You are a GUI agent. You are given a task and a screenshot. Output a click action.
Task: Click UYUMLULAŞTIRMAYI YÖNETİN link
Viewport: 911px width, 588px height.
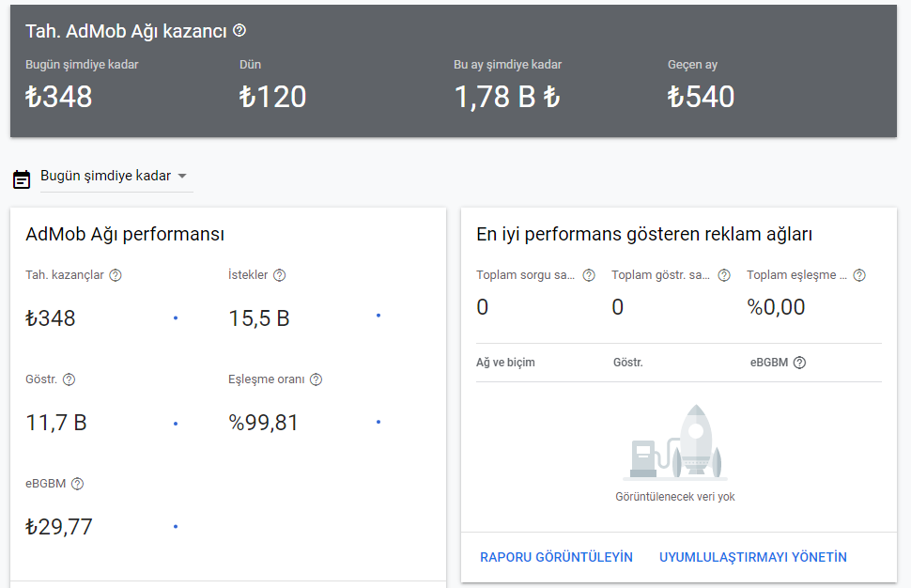(x=752, y=557)
